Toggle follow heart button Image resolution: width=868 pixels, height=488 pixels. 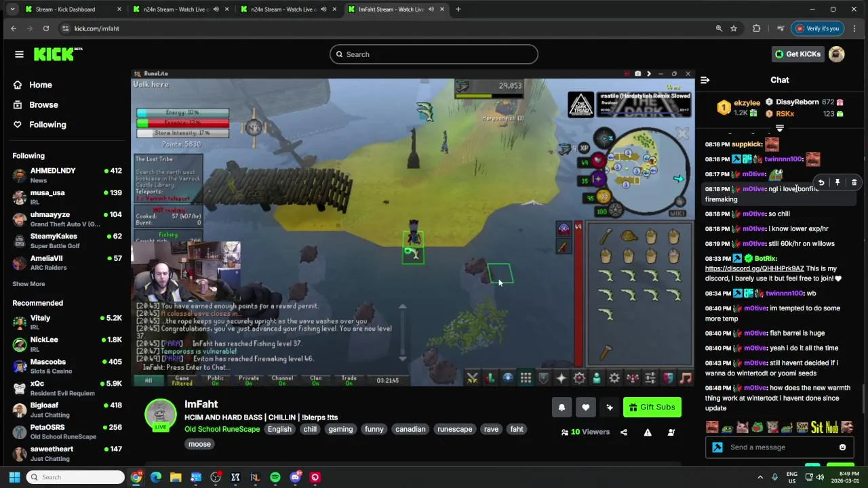(x=585, y=407)
